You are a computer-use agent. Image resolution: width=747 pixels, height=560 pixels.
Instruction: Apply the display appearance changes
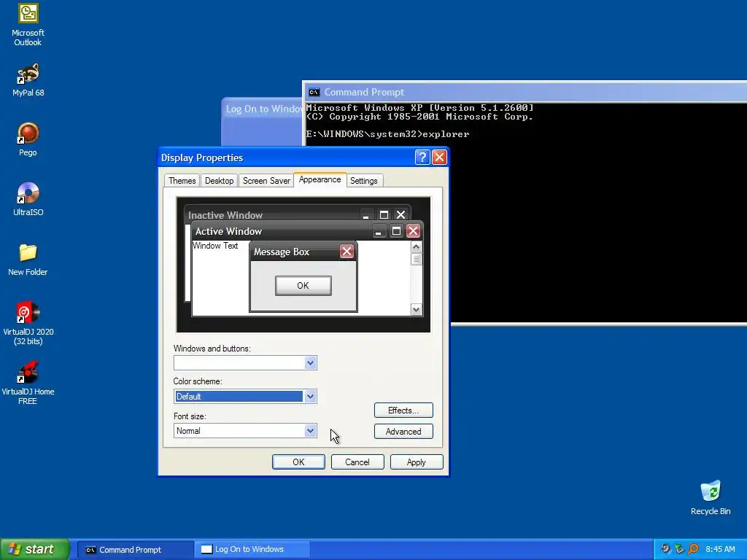coord(417,462)
